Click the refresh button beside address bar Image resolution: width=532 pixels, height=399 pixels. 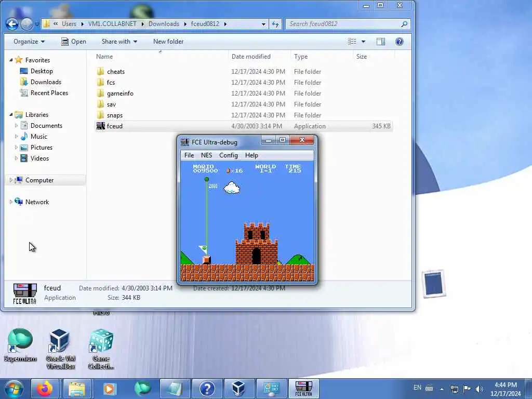coord(275,24)
